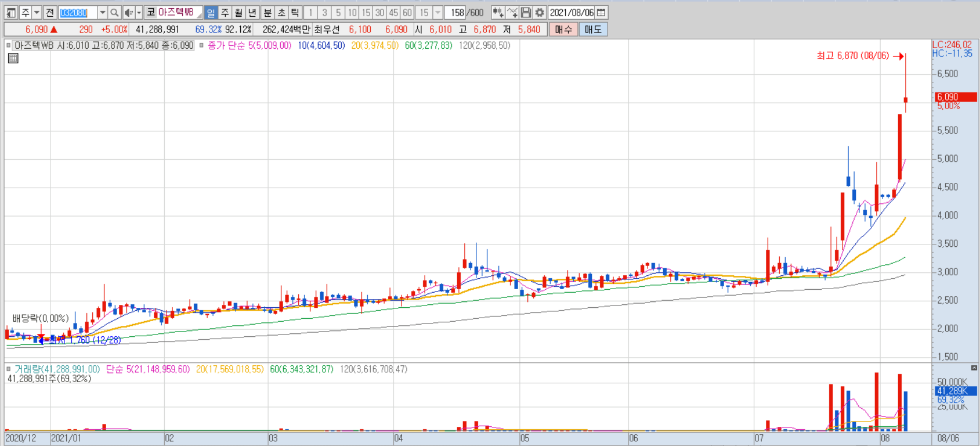Click price chart legend marker before 아즈텍WB
980x446 pixels.
[x=8, y=45]
